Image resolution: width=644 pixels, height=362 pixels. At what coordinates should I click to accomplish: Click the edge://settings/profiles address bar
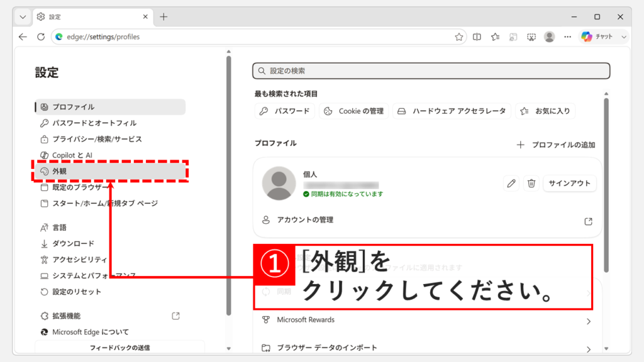258,37
